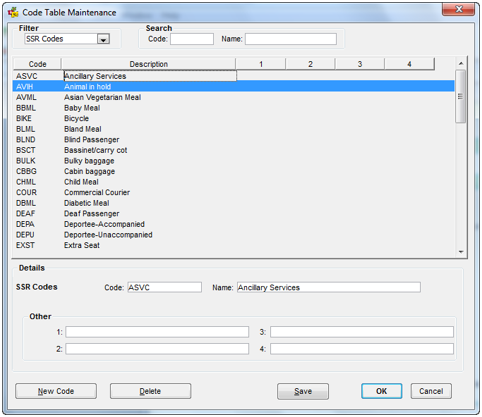Viewport: 482px width, 417px height.
Task: Sort by the Code column header
Action: click(x=37, y=64)
